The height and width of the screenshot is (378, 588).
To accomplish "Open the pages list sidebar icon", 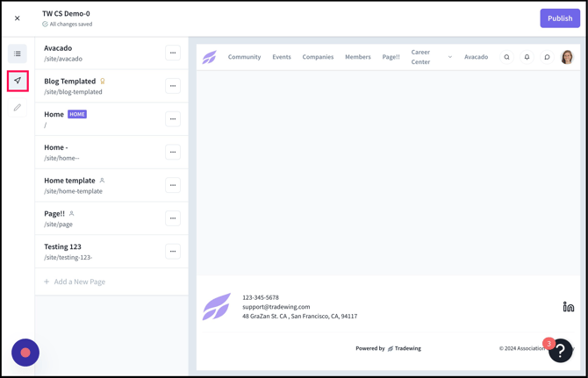I will coord(18,53).
